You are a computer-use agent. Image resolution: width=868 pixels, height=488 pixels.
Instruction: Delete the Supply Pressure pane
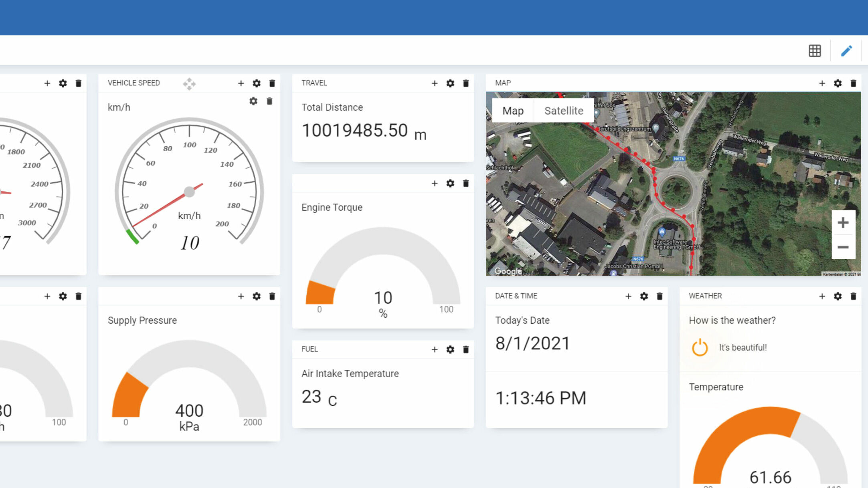272,296
